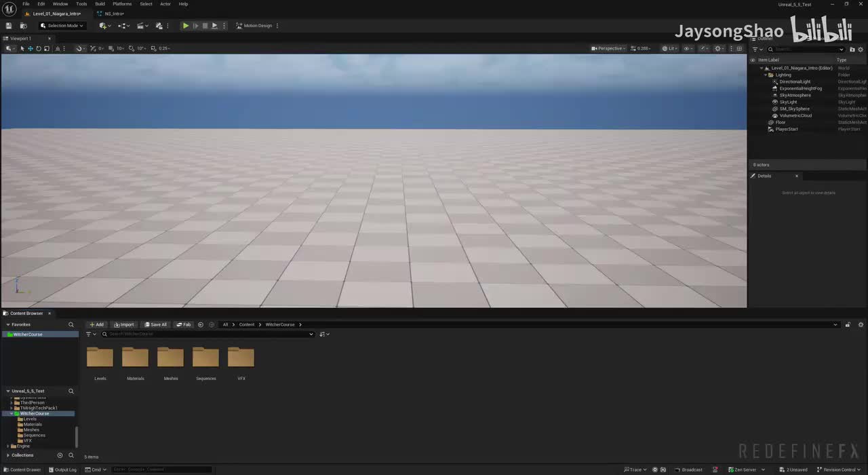Open the Platforms menu
868x475 pixels.
point(122,4)
